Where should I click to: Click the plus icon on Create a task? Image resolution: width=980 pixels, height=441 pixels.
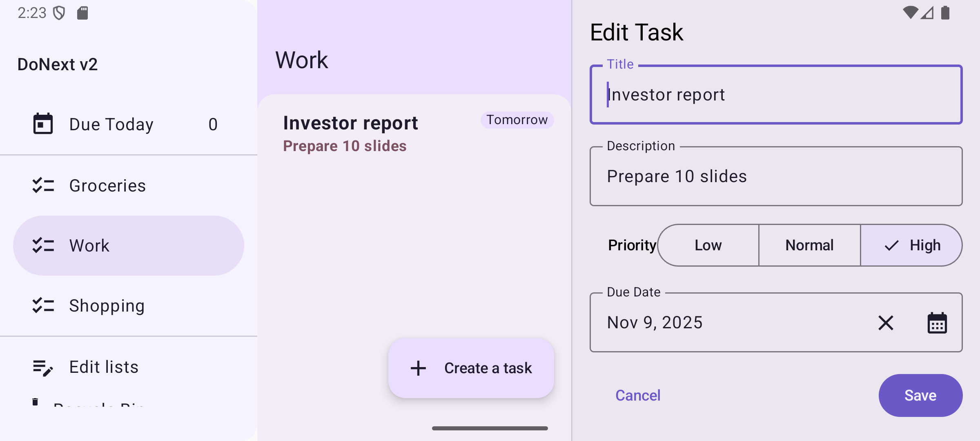click(418, 368)
